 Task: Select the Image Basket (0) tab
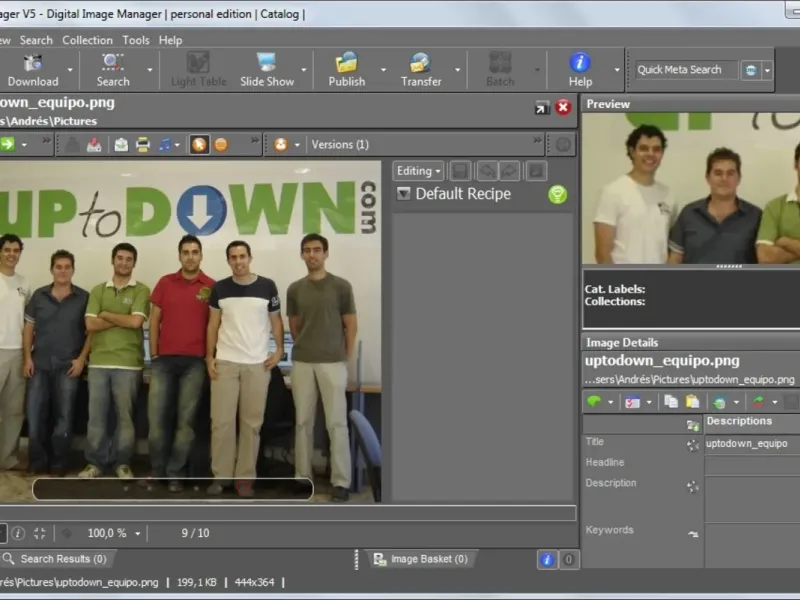click(x=421, y=559)
